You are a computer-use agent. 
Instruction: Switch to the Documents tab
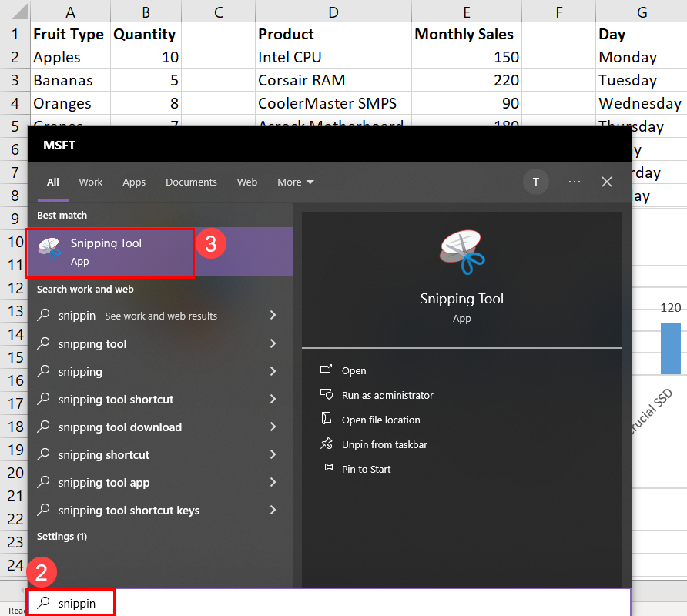(x=191, y=182)
